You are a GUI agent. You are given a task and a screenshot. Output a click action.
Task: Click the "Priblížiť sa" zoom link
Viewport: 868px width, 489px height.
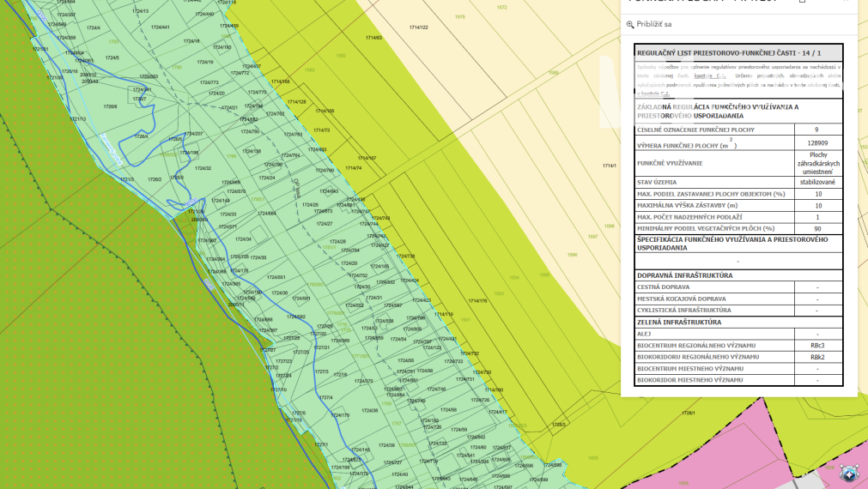653,24
